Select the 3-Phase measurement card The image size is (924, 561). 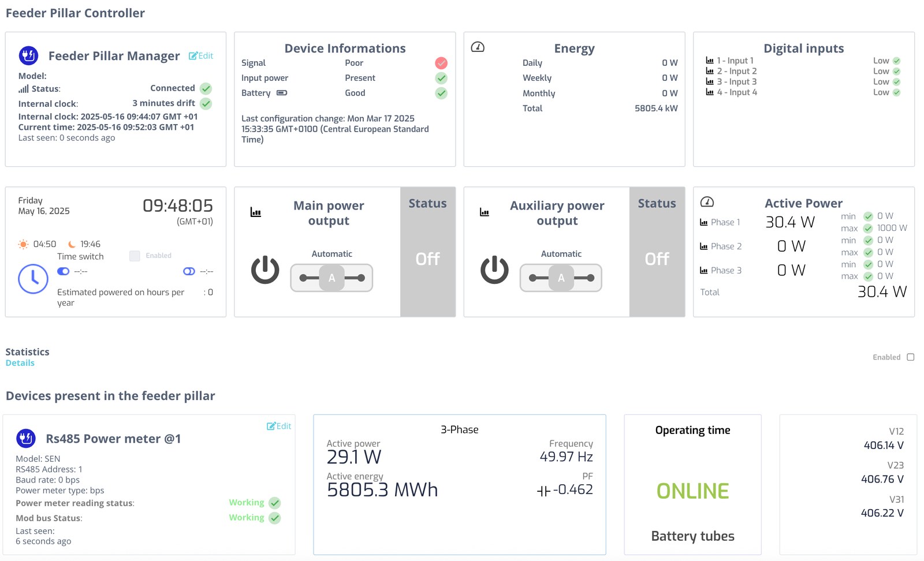[460, 485]
